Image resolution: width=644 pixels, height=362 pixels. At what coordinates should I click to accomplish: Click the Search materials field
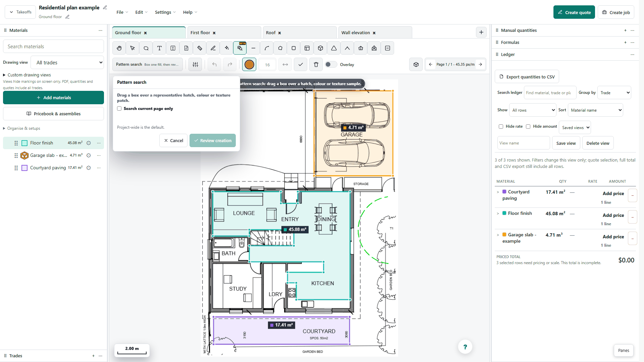(x=54, y=47)
